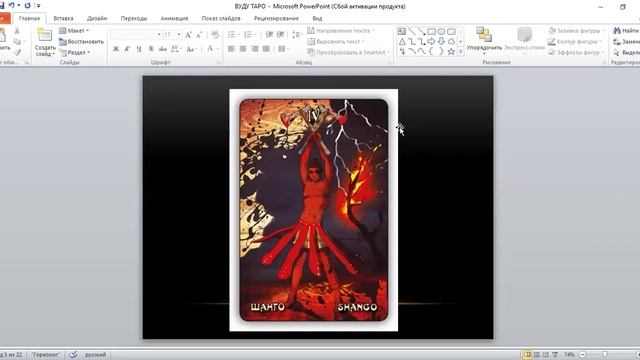Click the Clear Formatting icon
The width and height of the screenshot is (640, 360).
coord(215,35)
